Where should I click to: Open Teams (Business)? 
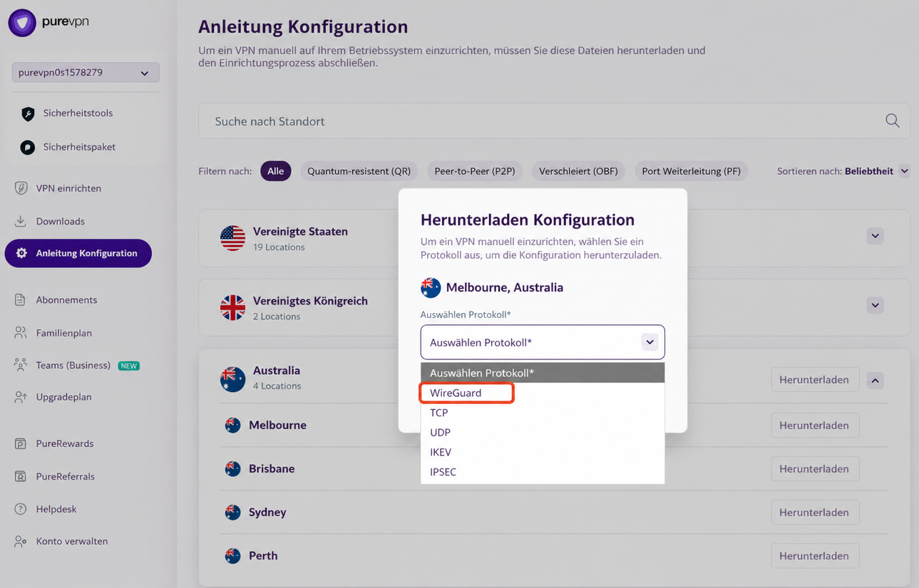click(x=73, y=365)
